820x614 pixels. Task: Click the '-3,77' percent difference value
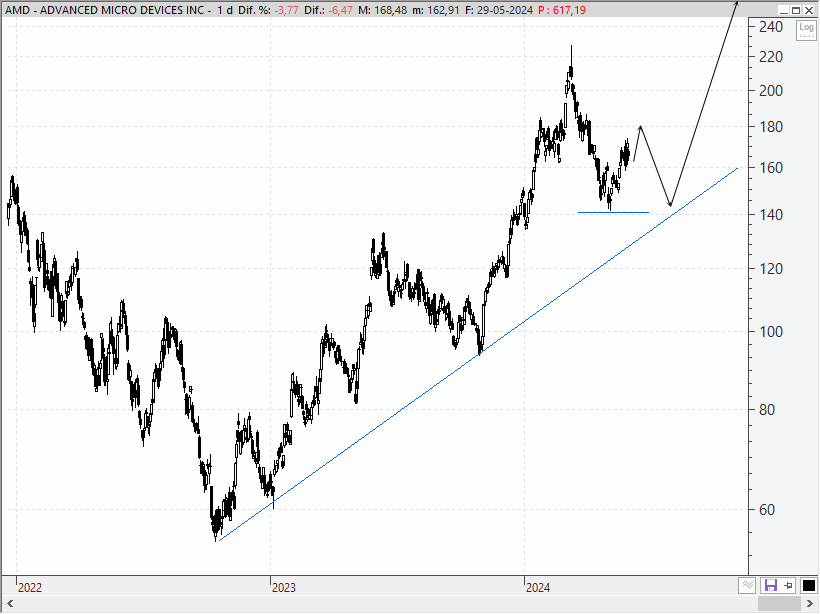coord(286,10)
